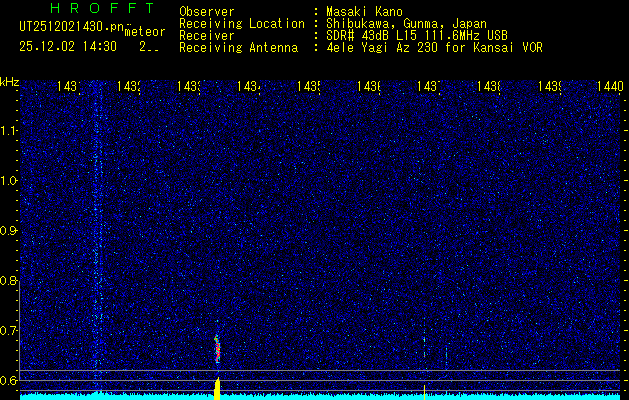Click the tall yellow power spike at bottom

click(217, 389)
